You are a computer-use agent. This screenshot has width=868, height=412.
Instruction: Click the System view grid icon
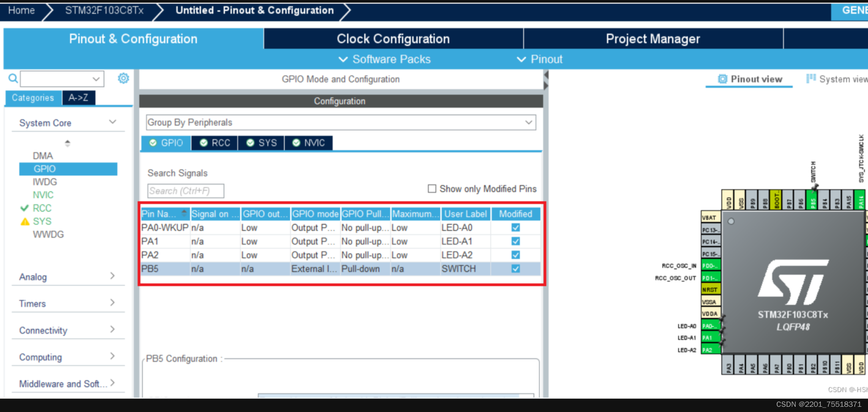(x=811, y=79)
